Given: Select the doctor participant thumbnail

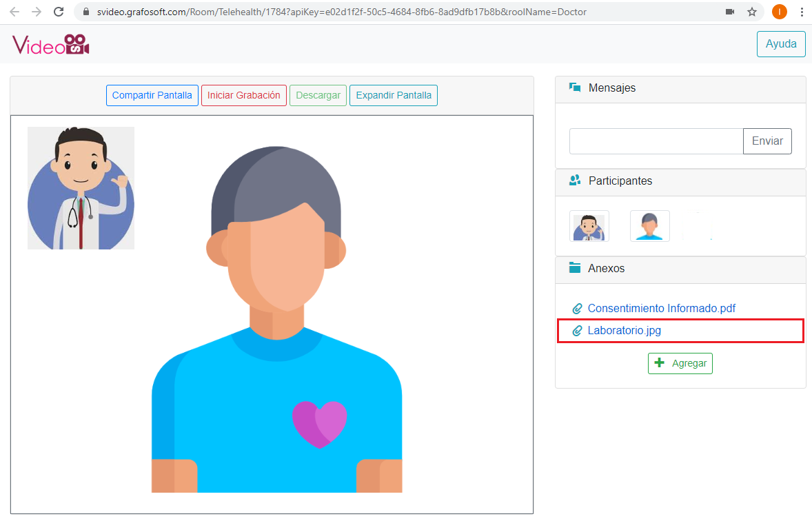Looking at the screenshot, I should [x=589, y=226].
